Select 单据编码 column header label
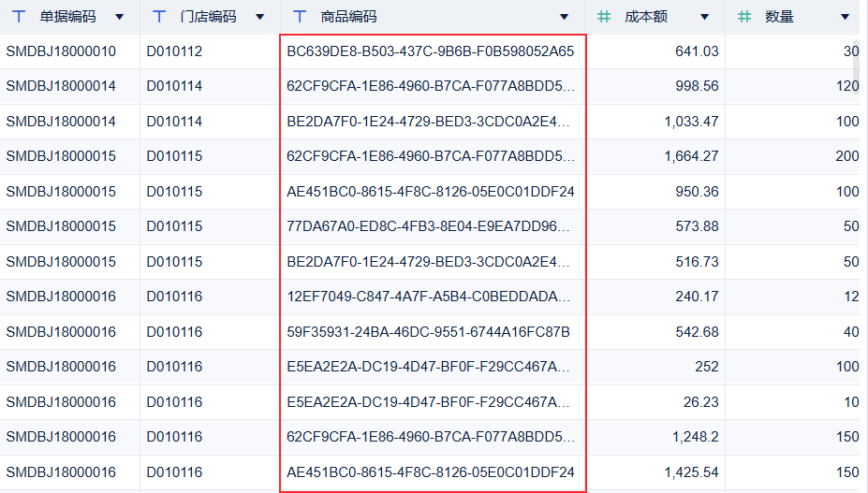 coord(67,17)
